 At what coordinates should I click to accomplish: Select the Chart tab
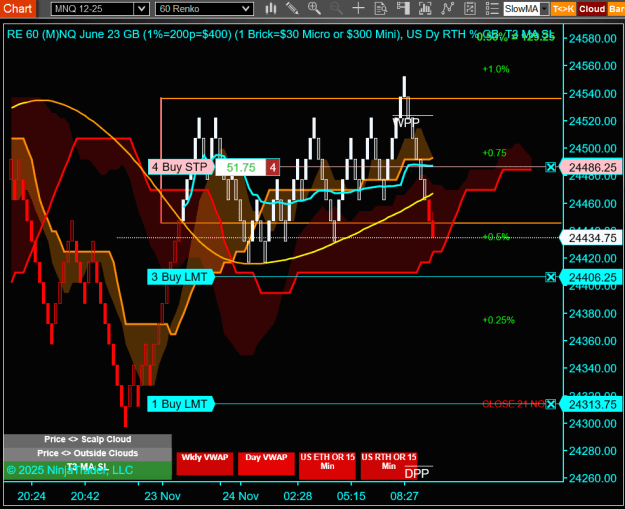(x=18, y=8)
